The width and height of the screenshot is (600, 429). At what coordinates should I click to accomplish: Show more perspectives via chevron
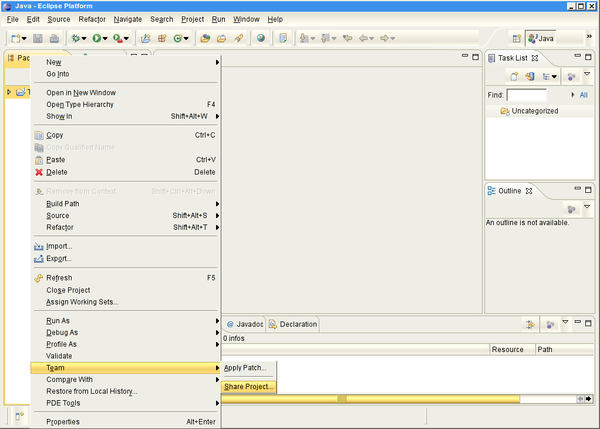[589, 36]
